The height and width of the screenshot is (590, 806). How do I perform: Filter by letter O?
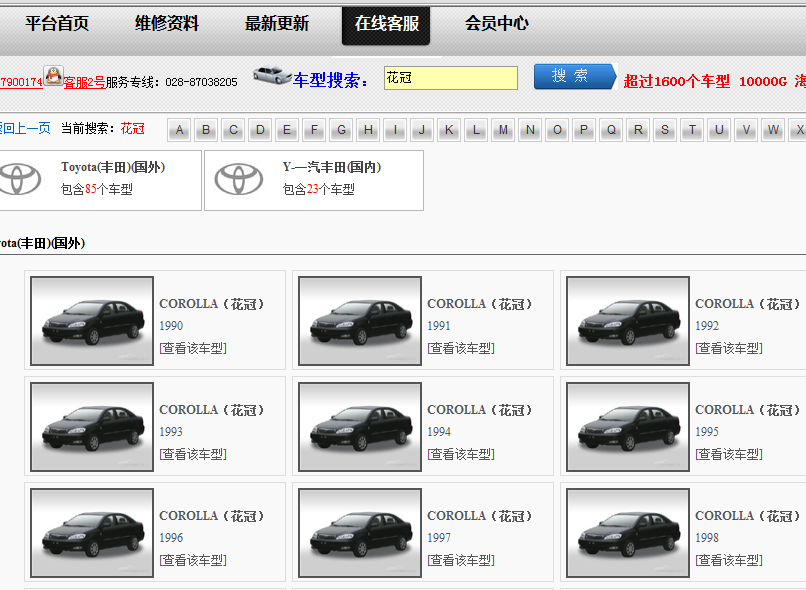557,130
